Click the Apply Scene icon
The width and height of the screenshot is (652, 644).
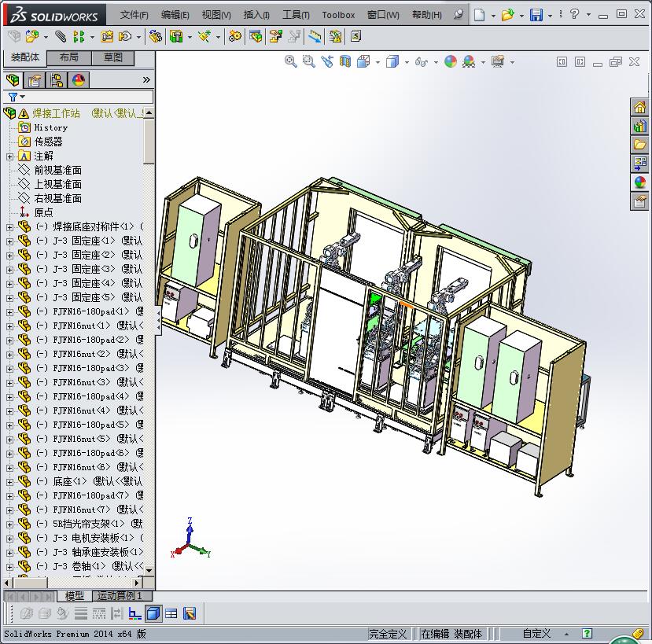click(x=469, y=62)
